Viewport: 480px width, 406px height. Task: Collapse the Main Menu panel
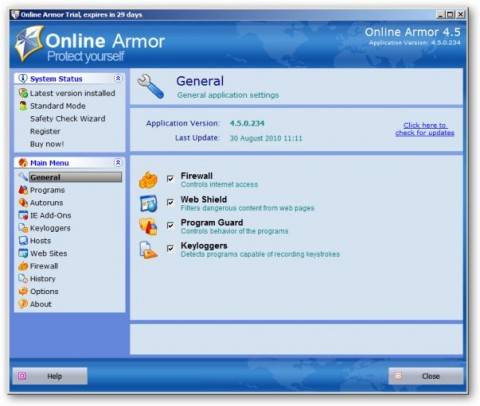pos(118,163)
